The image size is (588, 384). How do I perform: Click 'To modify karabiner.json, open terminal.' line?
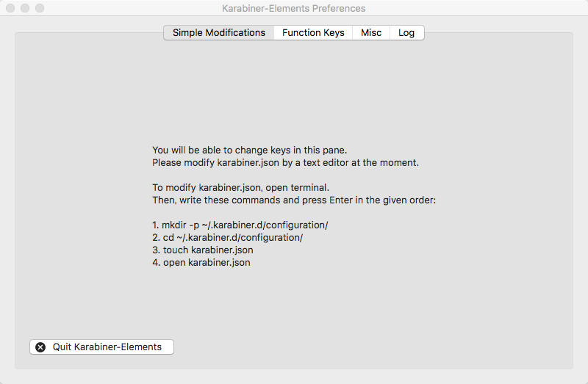point(241,187)
